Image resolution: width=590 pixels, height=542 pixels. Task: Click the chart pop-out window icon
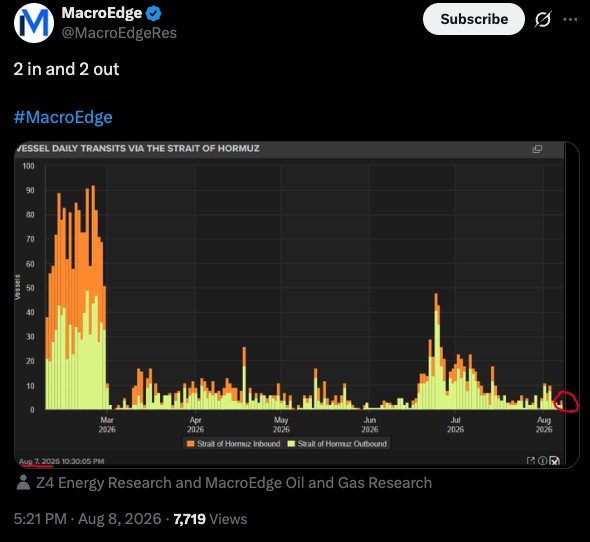[x=537, y=149]
